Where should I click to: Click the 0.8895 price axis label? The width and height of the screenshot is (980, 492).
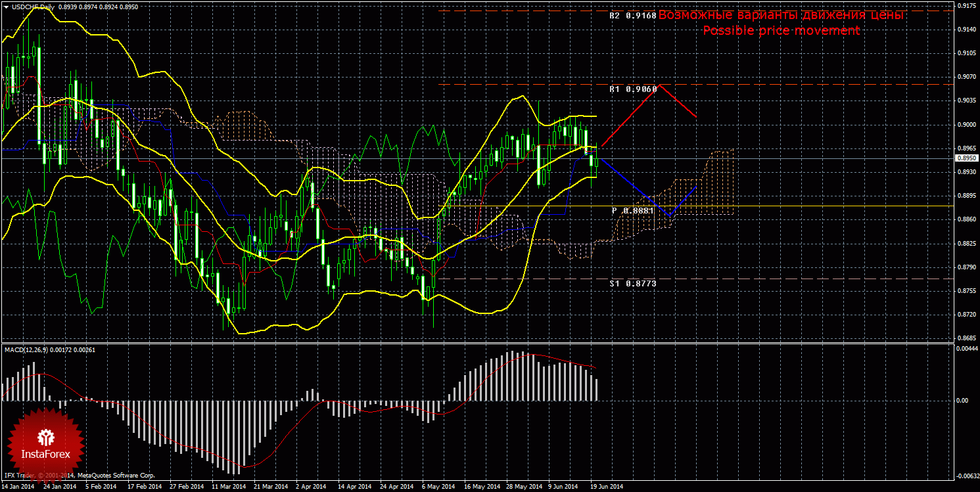(966, 196)
